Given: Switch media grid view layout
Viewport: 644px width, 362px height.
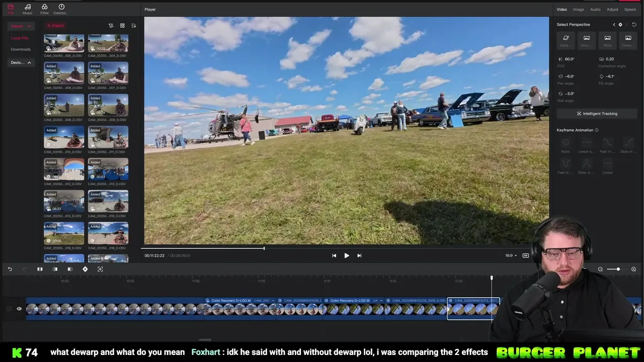Looking at the screenshot, I should [122, 26].
